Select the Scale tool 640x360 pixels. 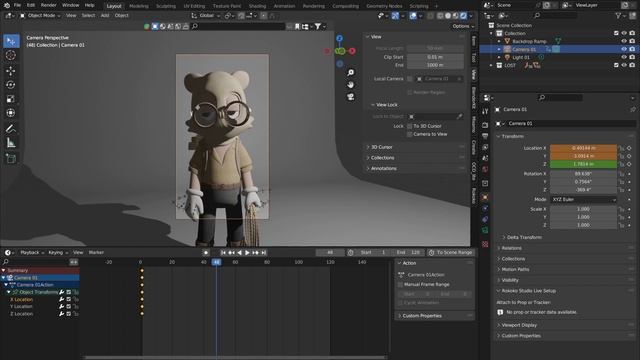click(x=11, y=99)
